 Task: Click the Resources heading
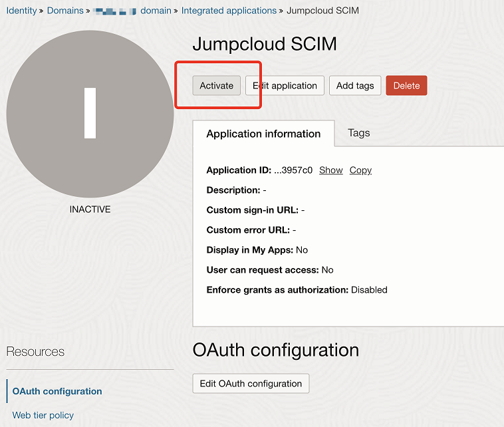click(x=35, y=351)
